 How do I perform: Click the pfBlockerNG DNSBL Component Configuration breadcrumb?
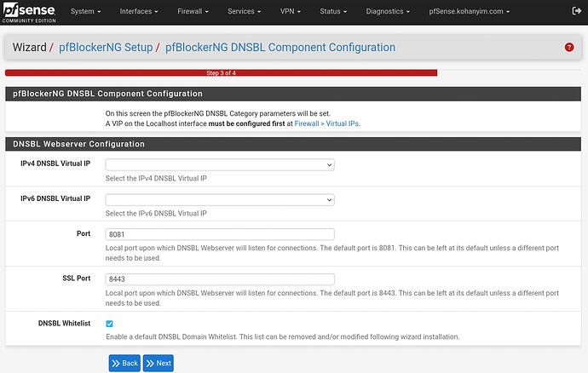(280, 47)
